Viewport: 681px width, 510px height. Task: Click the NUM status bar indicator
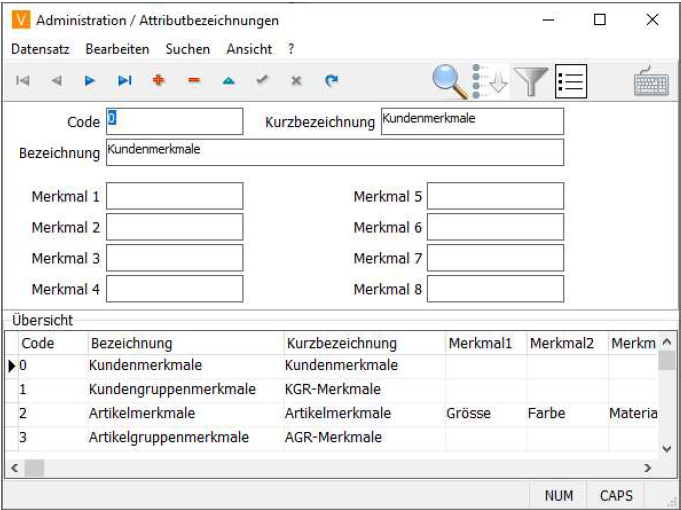(559, 496)
